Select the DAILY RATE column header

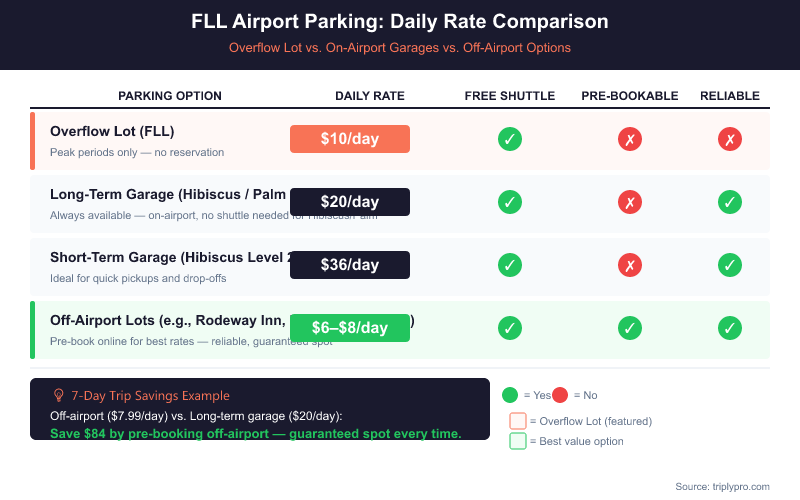[x=370, y=96]
